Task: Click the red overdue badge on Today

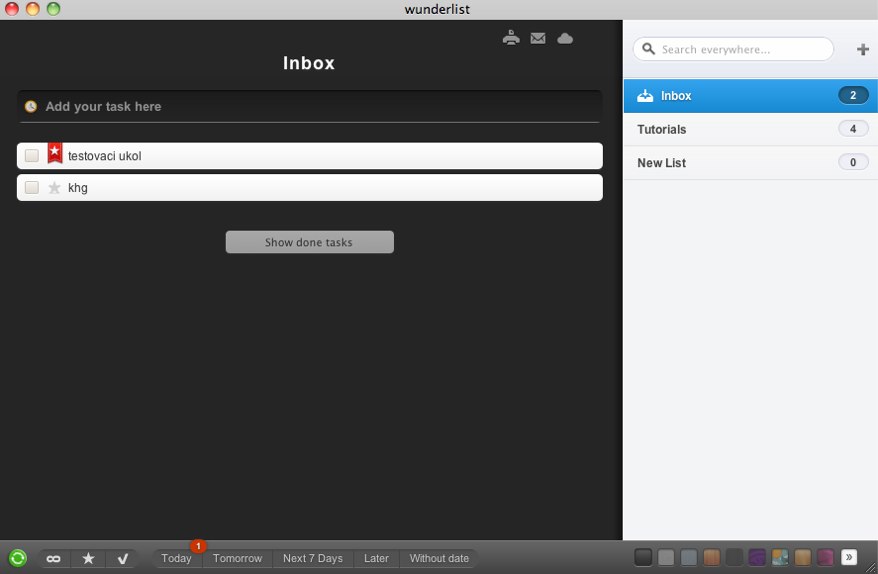Action: [x=198, y=545]
